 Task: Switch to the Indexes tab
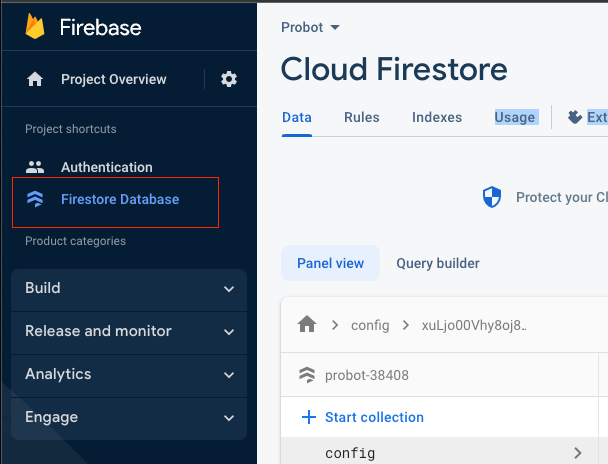[437, 117]
